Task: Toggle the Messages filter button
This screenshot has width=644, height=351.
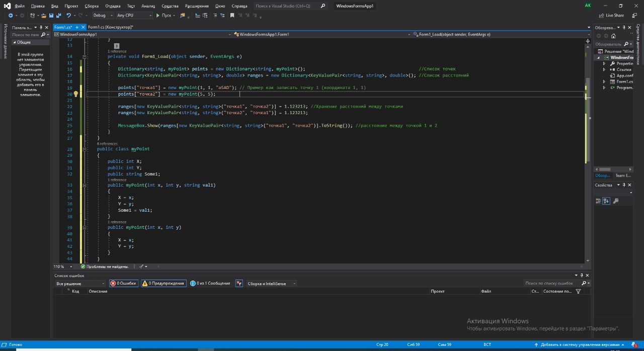Action: [210, 284]
